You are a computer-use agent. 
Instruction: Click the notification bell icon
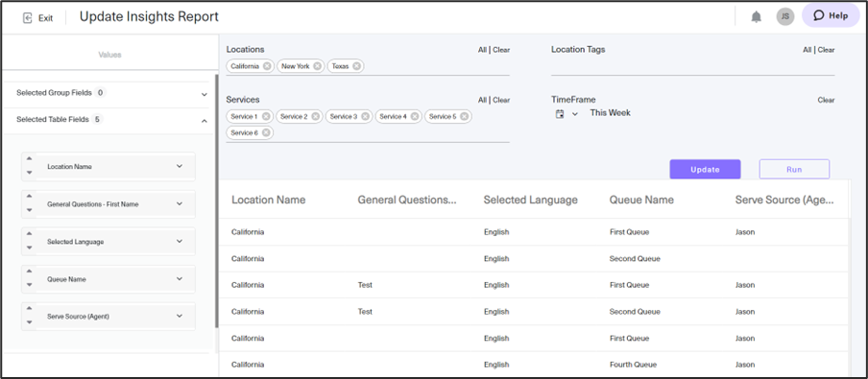click(757, 17)
